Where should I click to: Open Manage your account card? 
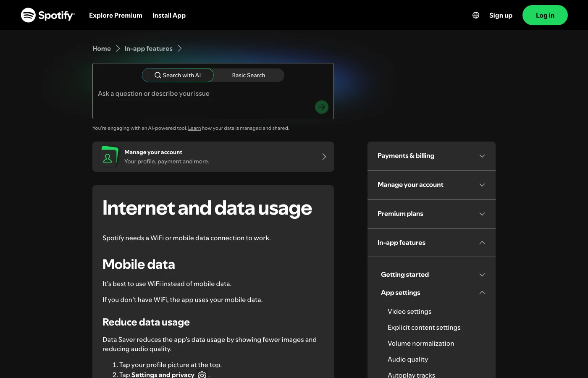pyautogui.click(x=213, y=157)
